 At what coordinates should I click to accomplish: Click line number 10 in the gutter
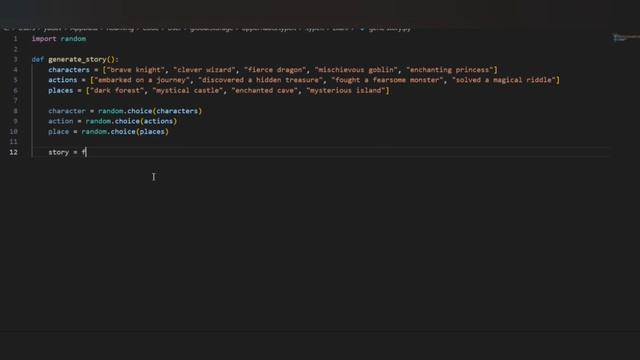(x=13, y=132)
